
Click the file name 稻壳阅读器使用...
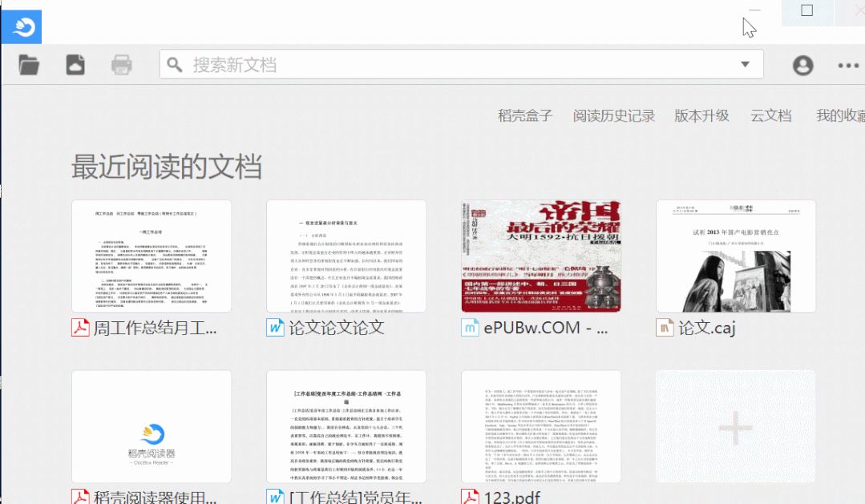tap(155, 497)
